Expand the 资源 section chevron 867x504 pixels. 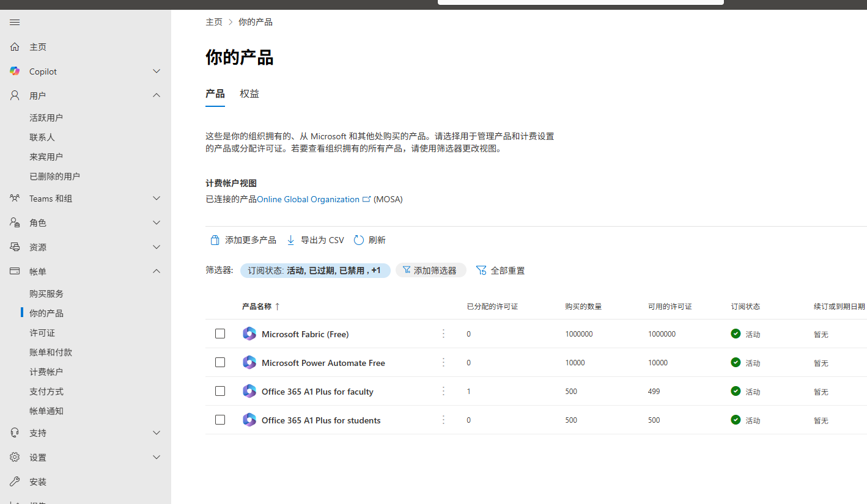click(x=157, y=247)
